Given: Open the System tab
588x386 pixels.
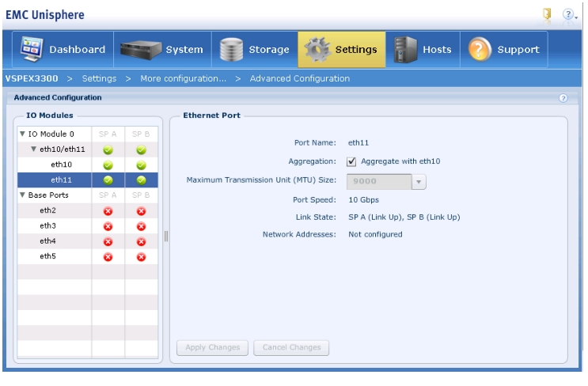Looking at the screenshot, I should [162, 50].
